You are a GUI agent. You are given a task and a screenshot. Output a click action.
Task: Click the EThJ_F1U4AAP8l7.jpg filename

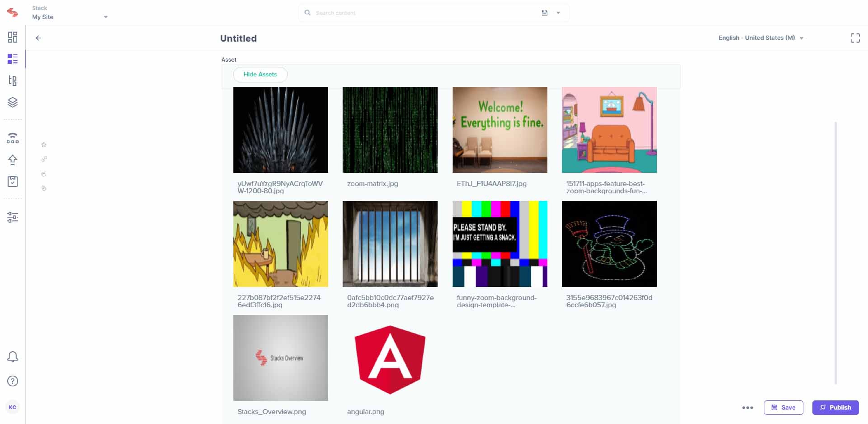pyautogui.click(x=491, y=184)
